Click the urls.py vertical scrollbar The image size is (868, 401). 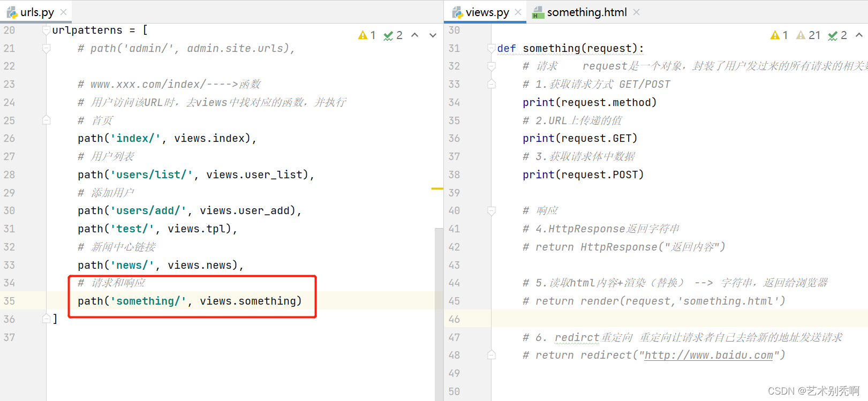tap(439, 314)
